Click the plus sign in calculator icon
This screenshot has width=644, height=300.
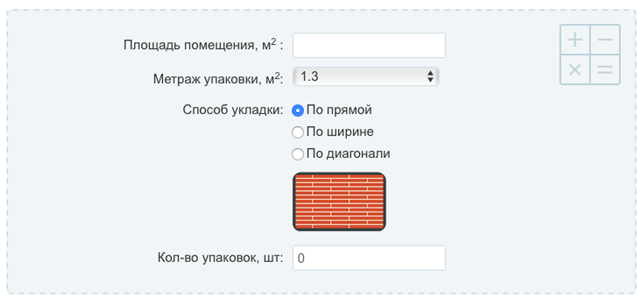tap(575, 40)
